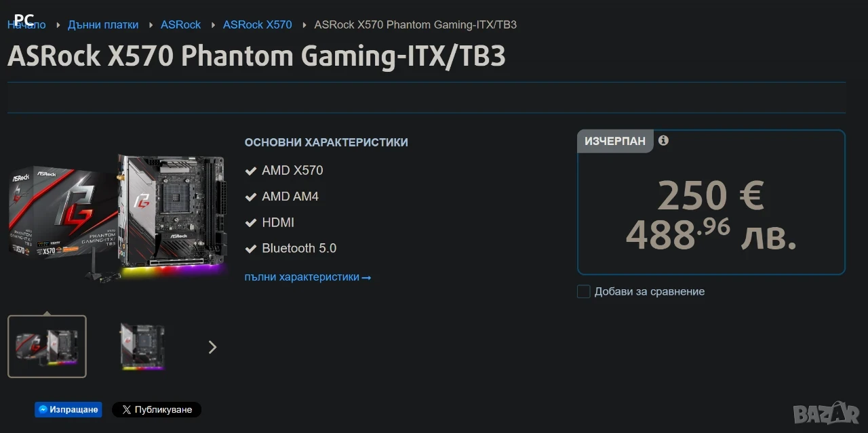Open the main product image
868x433 pixels.
[117, 217]
